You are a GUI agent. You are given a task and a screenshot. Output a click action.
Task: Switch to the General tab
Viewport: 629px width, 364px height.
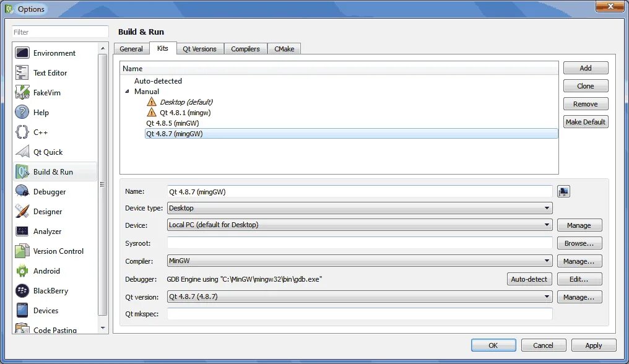(131, 48)
